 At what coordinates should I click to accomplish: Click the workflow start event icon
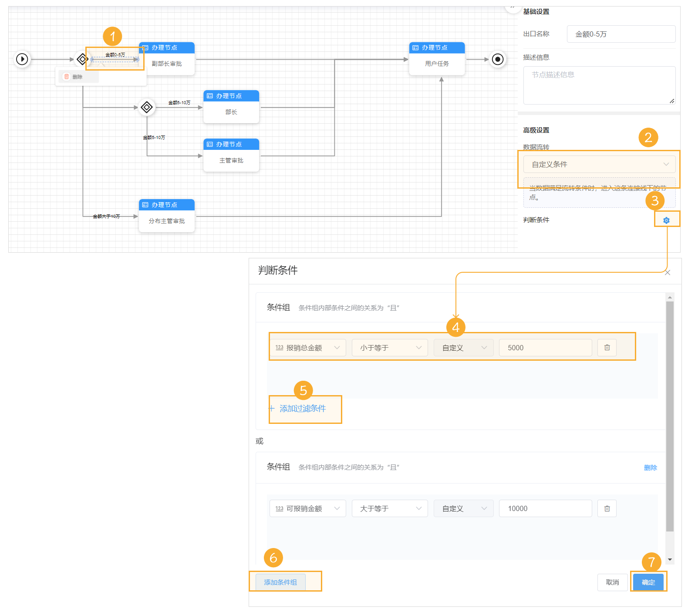(22, 59)
